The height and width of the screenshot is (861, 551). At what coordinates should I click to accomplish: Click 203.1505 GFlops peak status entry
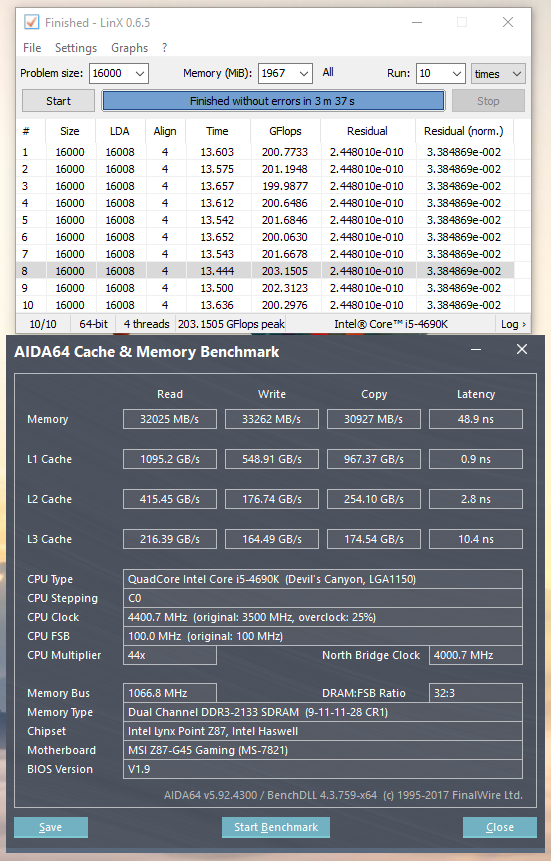coord(231,324)
